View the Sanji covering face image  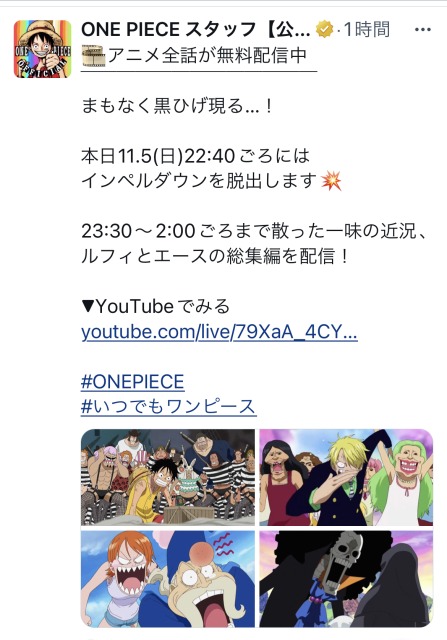346,477
